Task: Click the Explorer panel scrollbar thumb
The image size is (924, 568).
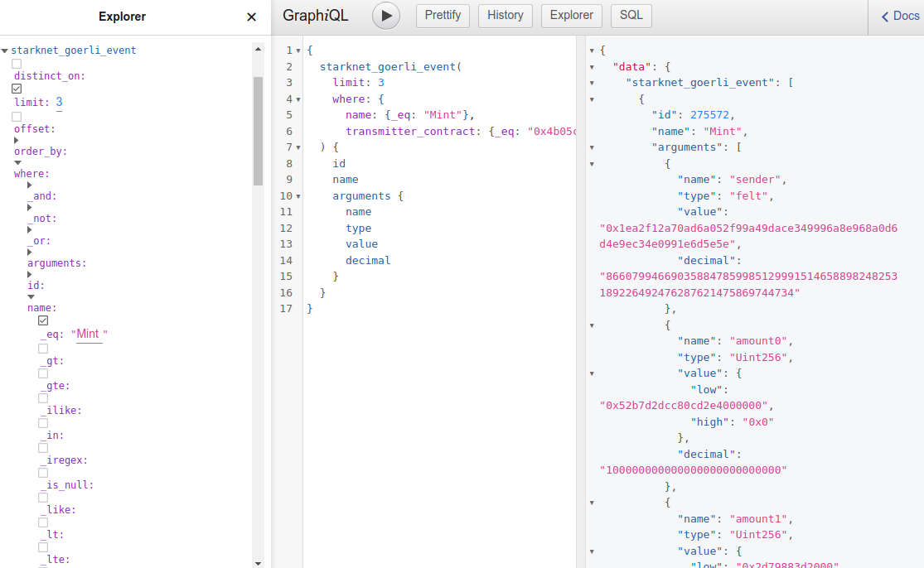Action: coord(258,132)
